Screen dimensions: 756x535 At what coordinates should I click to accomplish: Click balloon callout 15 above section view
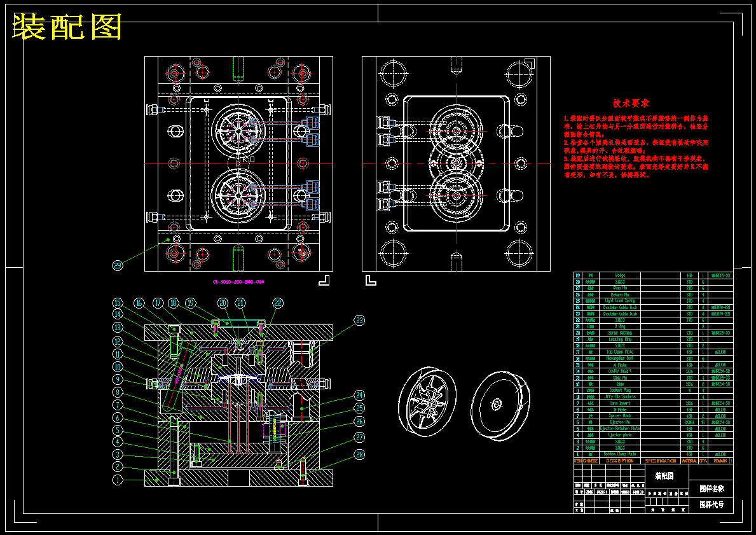[x=118, y=303]
